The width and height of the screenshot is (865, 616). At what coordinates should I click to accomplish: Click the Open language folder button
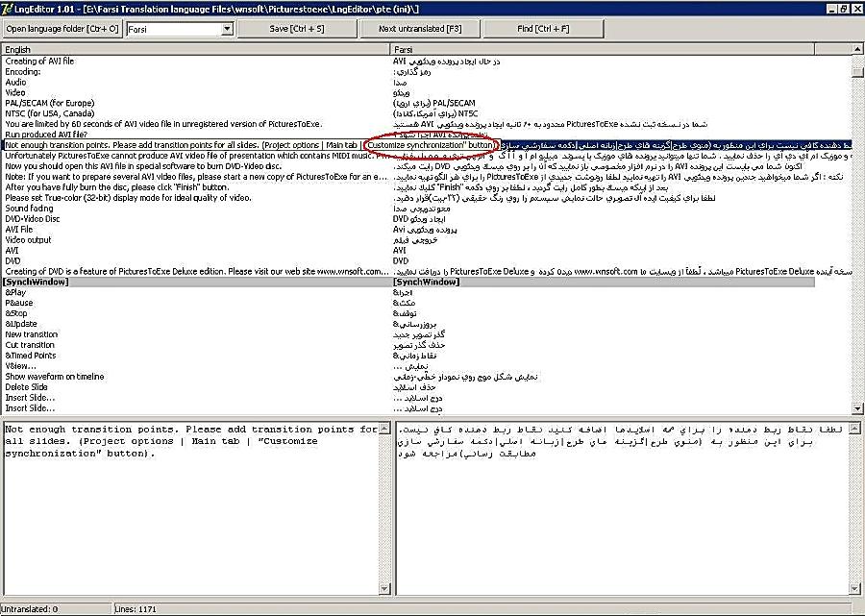[62, 29]
